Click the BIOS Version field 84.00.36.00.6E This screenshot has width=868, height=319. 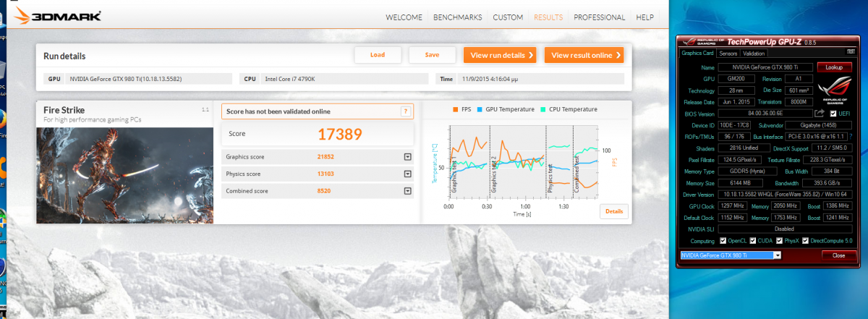coord(765,114)
